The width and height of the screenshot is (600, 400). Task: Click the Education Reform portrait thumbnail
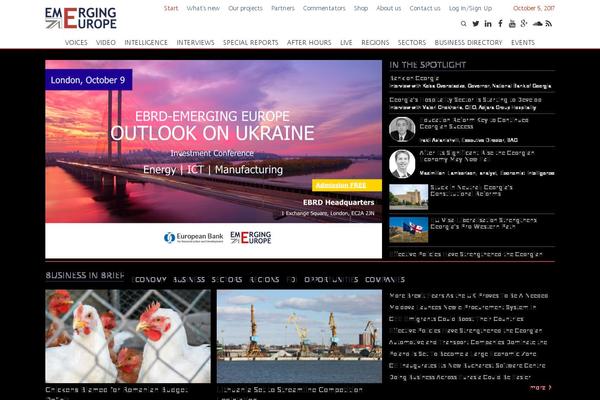click(x=402, y=130)
